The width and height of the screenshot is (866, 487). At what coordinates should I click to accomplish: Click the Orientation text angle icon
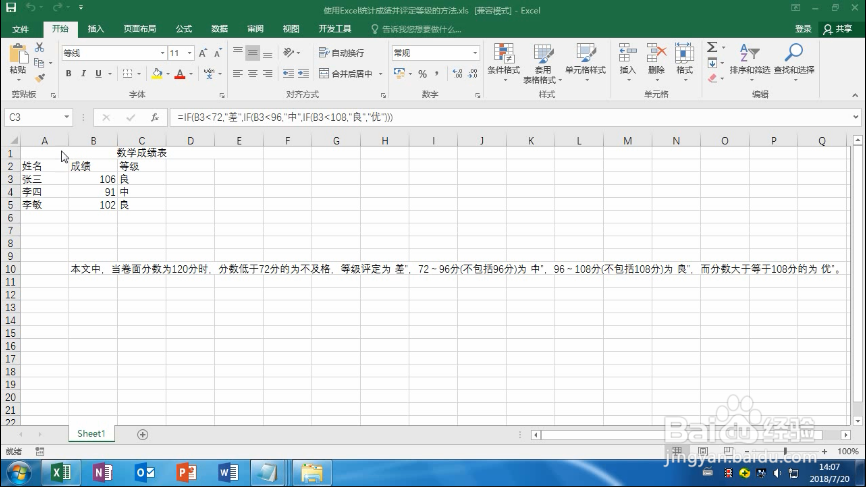[x=289, y=52]
